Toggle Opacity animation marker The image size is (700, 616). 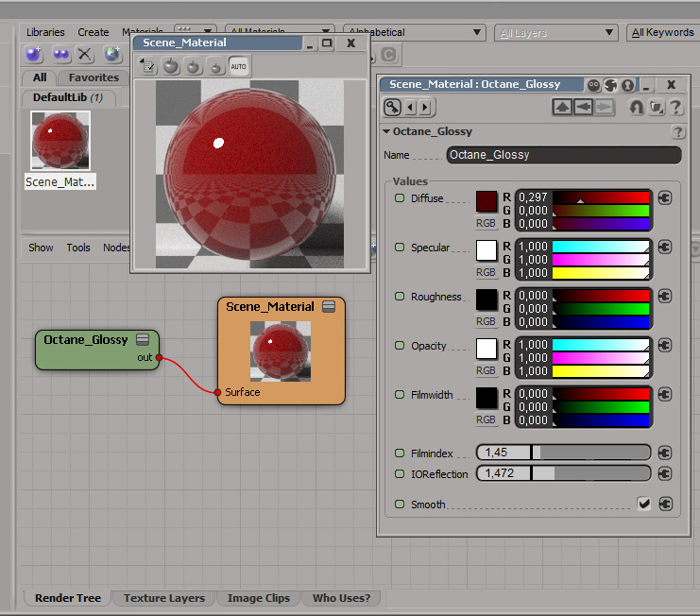[400, 345]
